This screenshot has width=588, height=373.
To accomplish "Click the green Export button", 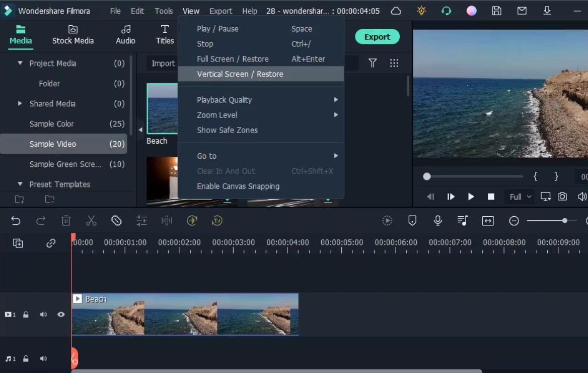I will point(377,36).
